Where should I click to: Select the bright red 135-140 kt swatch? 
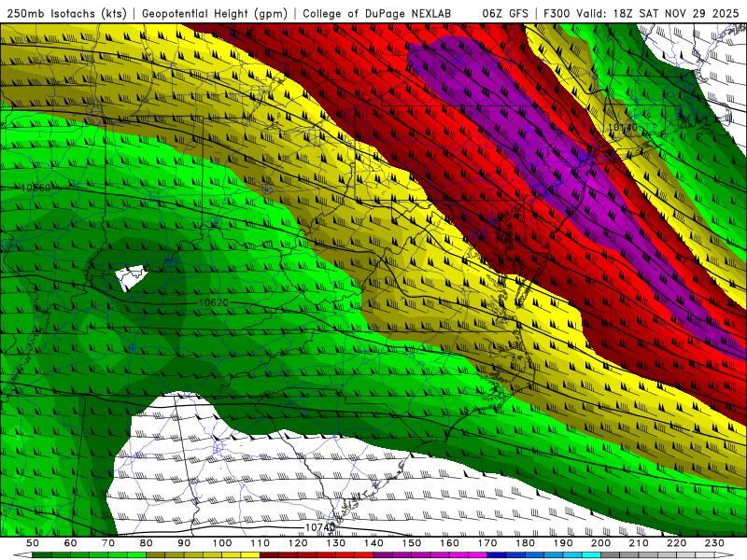click(x=364, y=555)
